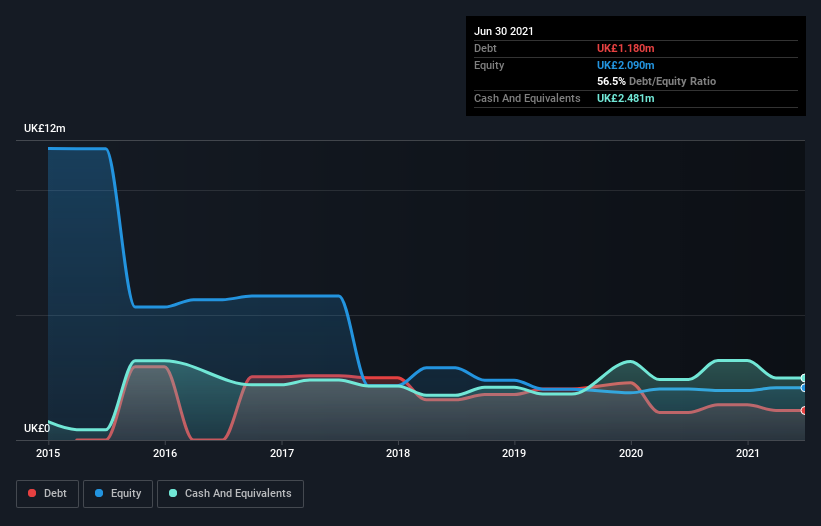
Task: Click the red Debt legend dot
Action: (32, 493)
